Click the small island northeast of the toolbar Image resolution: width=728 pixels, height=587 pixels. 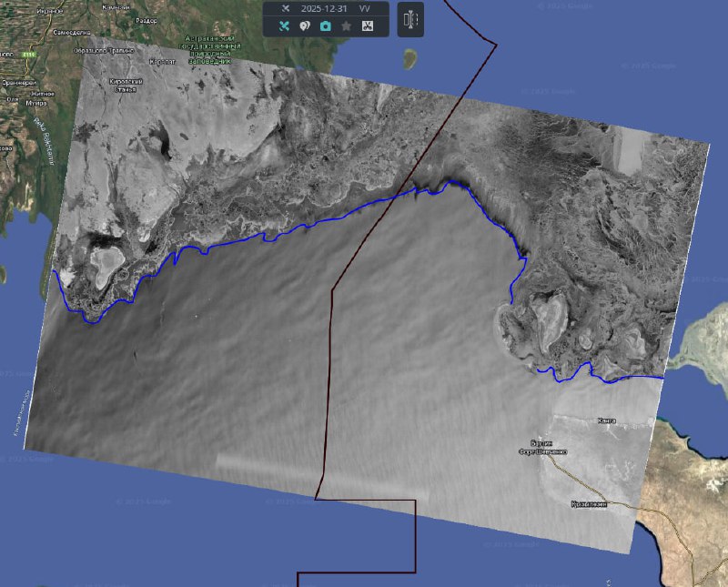[x=411, y=62]
